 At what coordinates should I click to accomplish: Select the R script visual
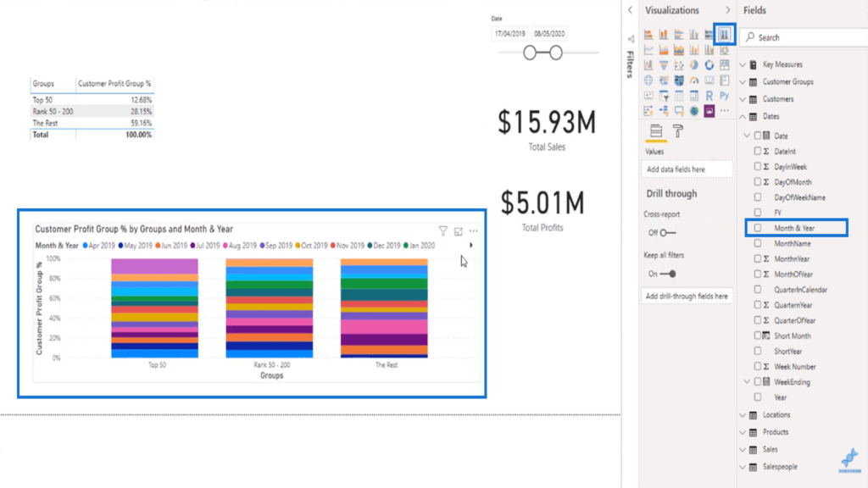[x=709, y=97]
